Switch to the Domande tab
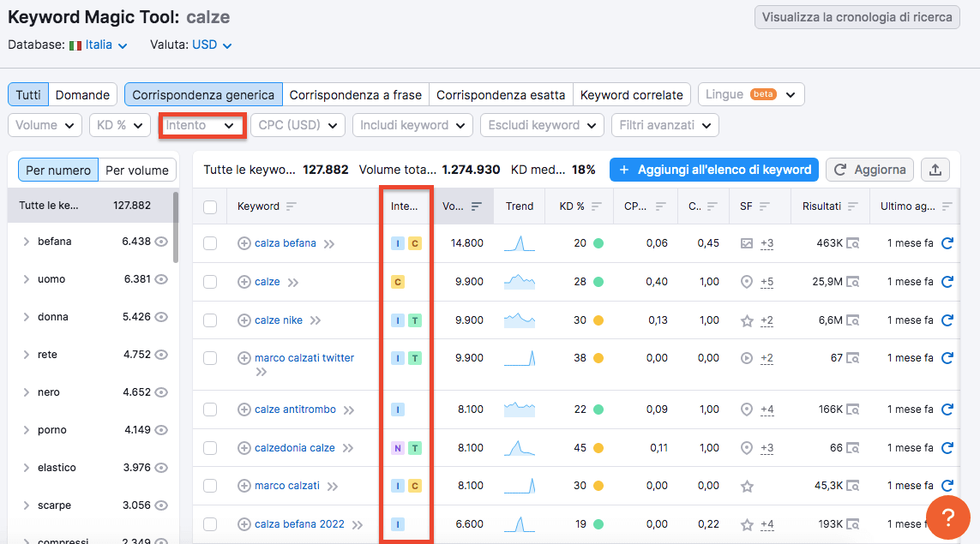 pyautogui.click(x=82, y=95)
